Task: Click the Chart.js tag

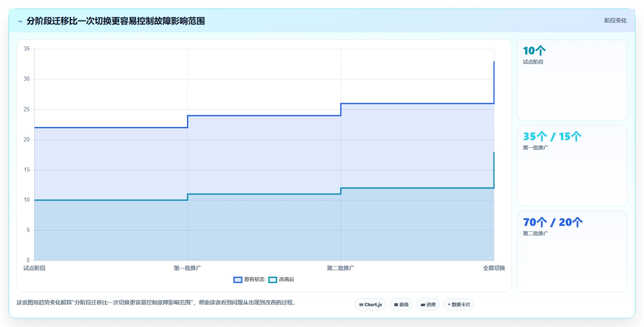Action: tap(370, 304)
